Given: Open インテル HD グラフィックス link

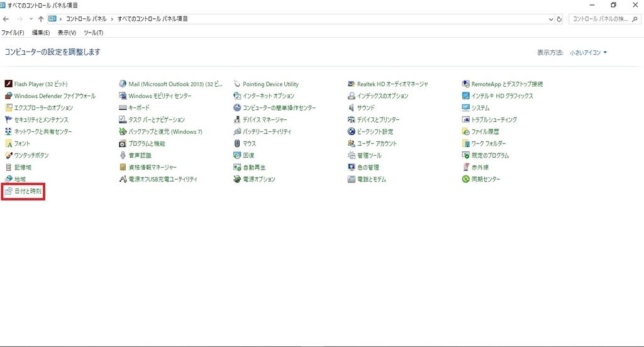Looking at the screenshot, I should tap(502, 96).
